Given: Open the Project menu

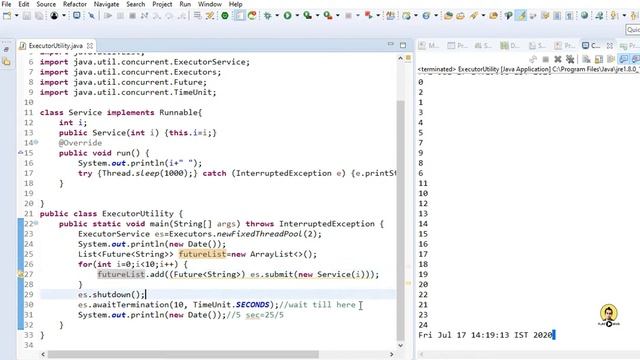Looking at the screenshot, I should click(x=162, y=4).
